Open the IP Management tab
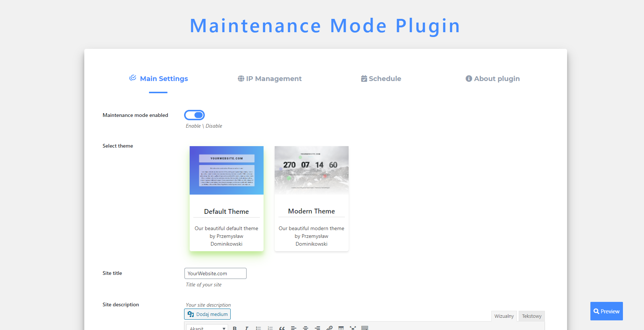Image resolution: width=644 pixels, height=330 pixels. (x=270, y=78)
